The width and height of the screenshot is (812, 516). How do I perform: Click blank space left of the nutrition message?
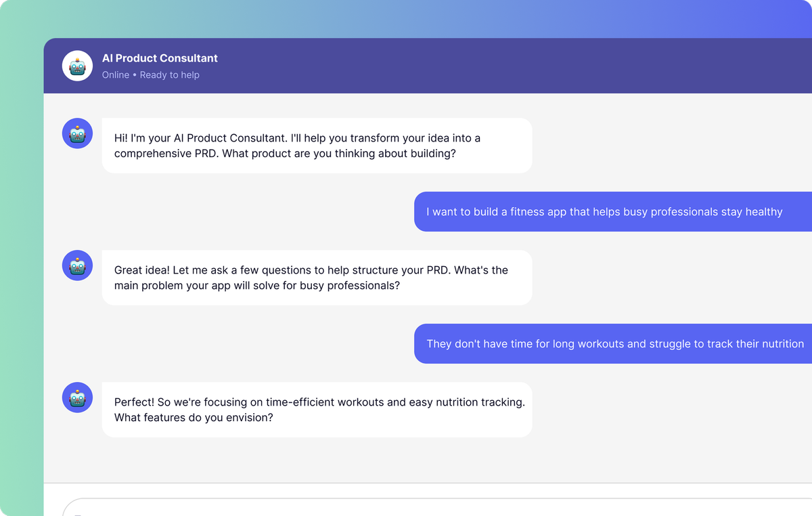[x=237, y=344]
